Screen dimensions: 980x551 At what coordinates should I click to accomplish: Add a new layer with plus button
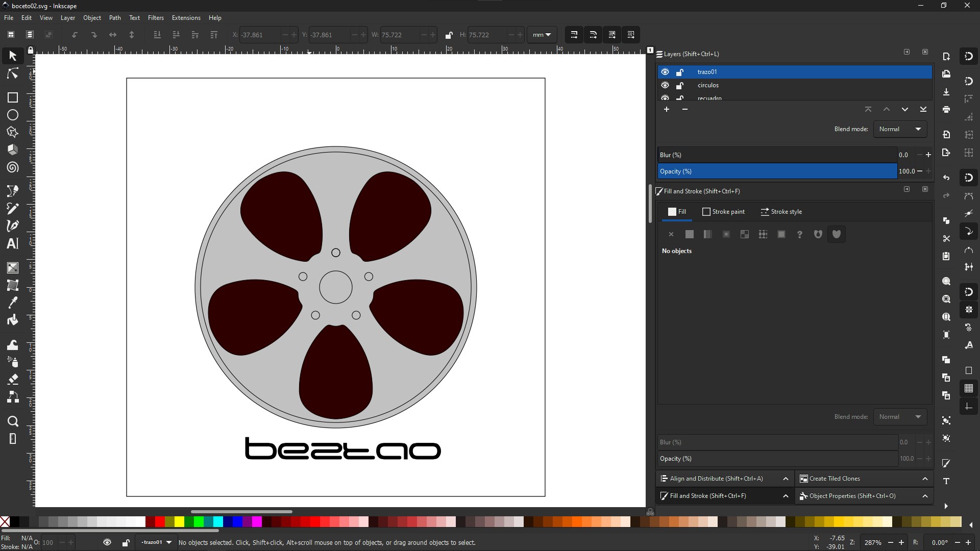pyautogui.click(x=667, y=109)
